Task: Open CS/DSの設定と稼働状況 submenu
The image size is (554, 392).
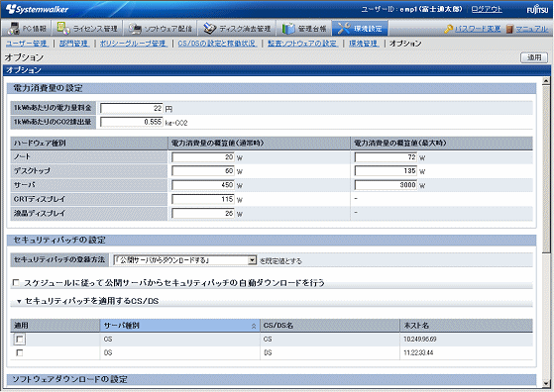Action: tap(217, 44)
